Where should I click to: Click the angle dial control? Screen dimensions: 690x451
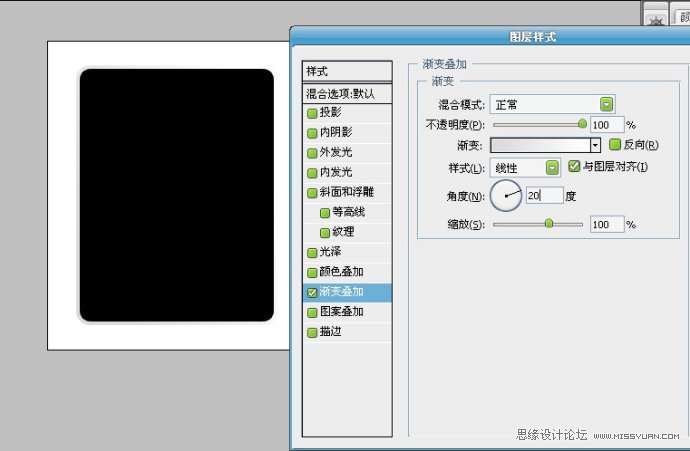click(506, 195)
